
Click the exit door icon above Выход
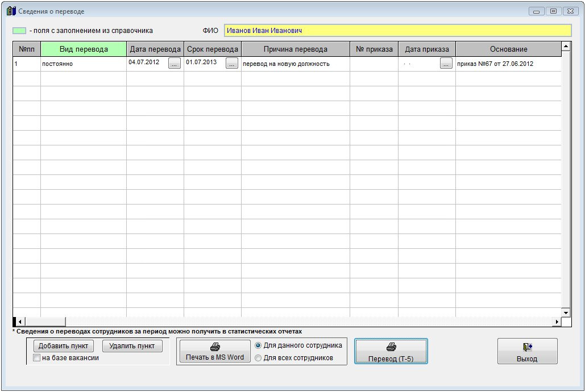[x=527, y=347]
